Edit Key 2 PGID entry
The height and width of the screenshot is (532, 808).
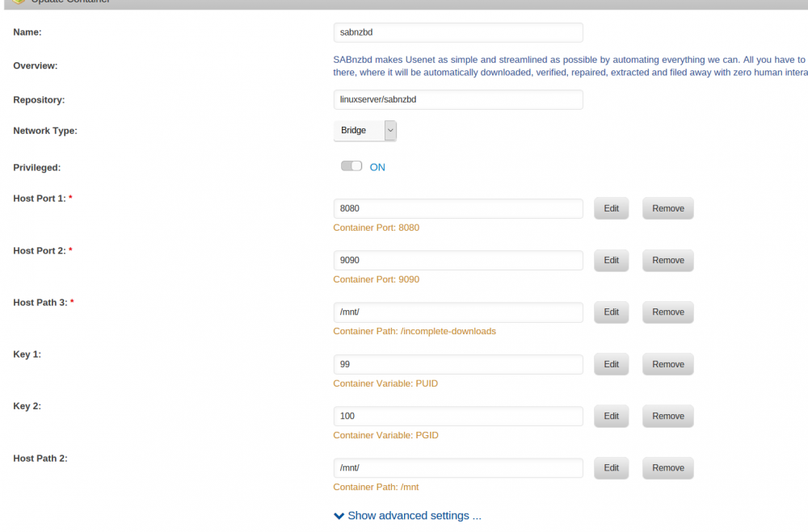(x=611, y=416)
